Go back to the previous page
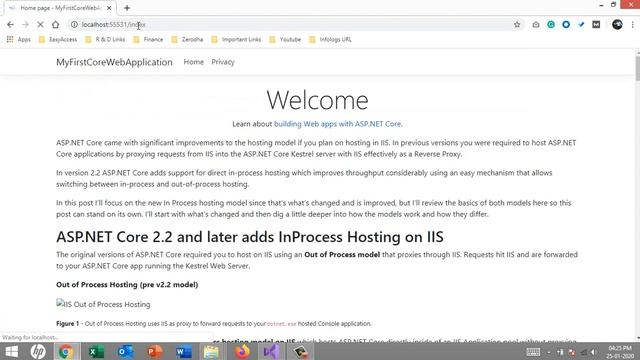The image size is (640, 360). 10,24
